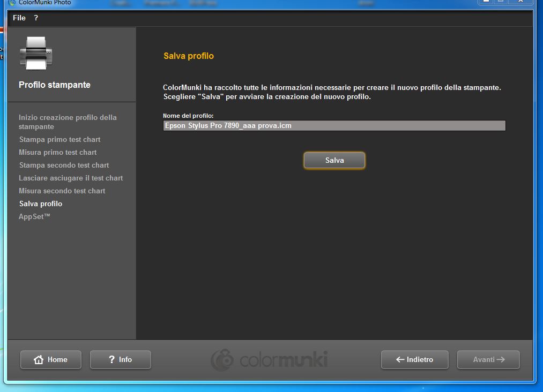Select the 'Stampa primo test chart' step
This screenshot has height=392, width=543.
pyautogui.click(x=60, y=139)
